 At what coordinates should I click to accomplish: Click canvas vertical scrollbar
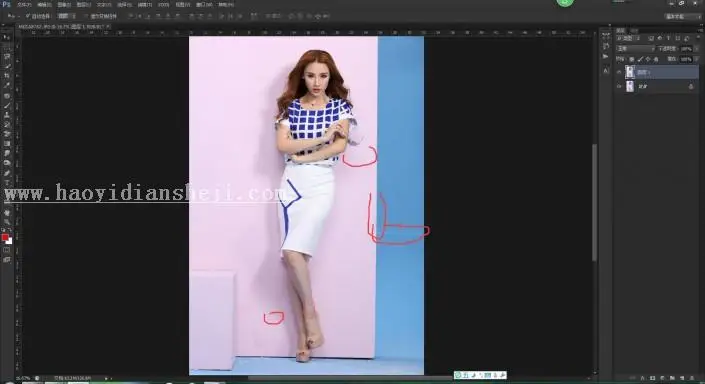point(594,202)
